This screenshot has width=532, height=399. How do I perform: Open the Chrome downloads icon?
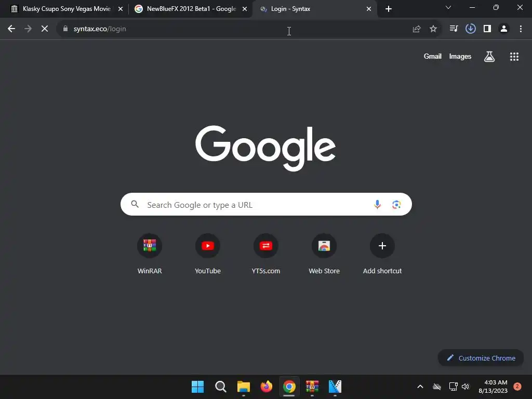point(471,29)
